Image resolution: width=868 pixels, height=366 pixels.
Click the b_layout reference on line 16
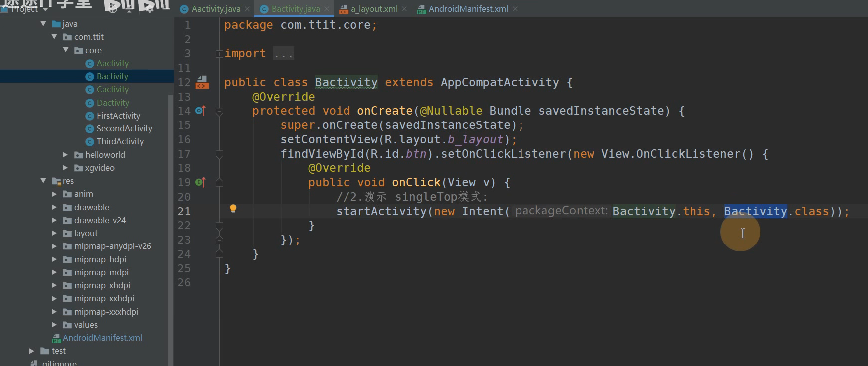click(x=475, y=139)
